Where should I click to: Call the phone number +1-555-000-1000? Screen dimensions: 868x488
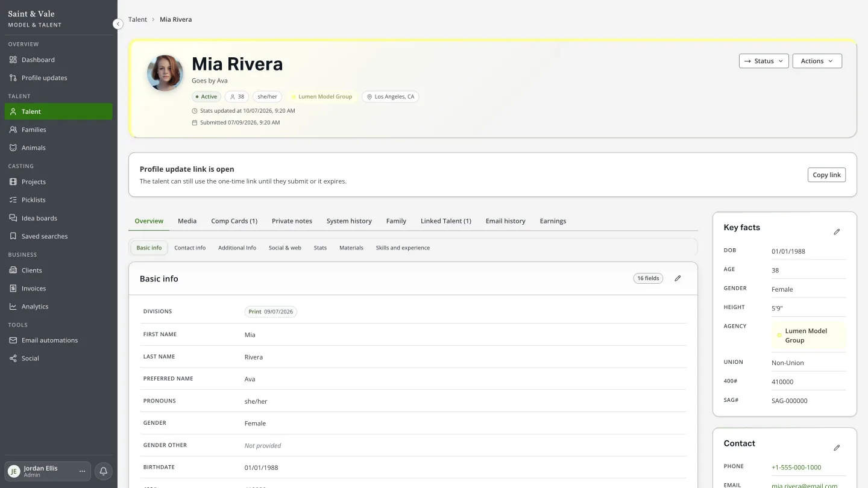[x=796, y=468]
